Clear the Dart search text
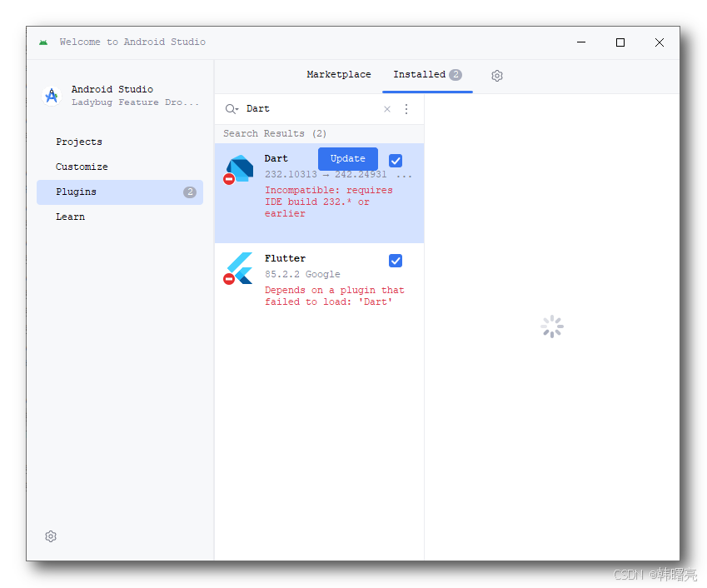Viewport: 707px width, 588px height. pos(387,108)
